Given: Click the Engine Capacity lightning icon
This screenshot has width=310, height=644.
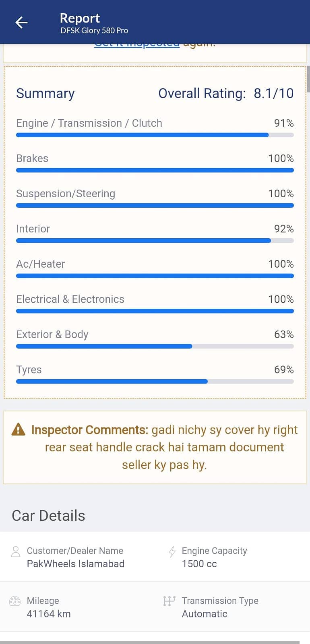Looking at the screenshot, I should pos(172,551).
